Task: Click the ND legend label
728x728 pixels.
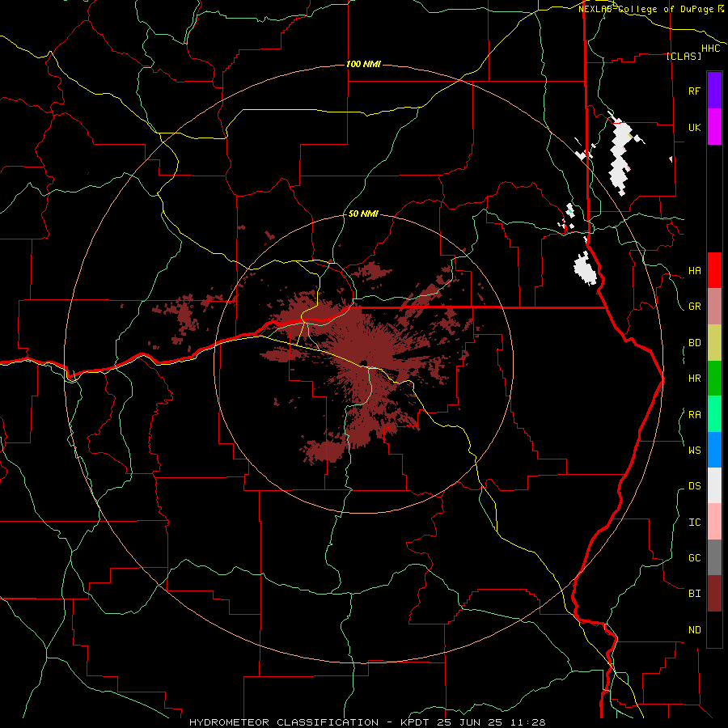Action: tap(694, 630)
